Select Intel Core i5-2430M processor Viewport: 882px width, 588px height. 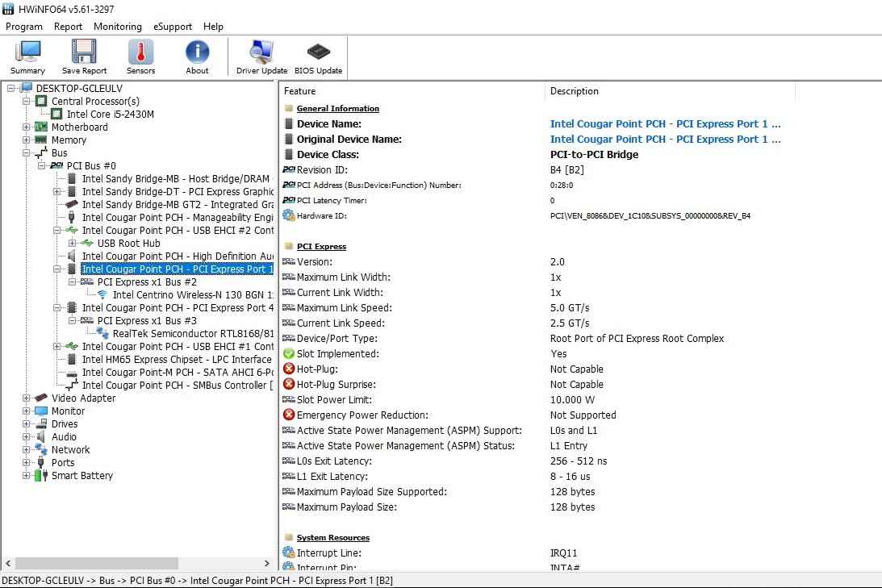pyautogui.click(x=111, y=114)
